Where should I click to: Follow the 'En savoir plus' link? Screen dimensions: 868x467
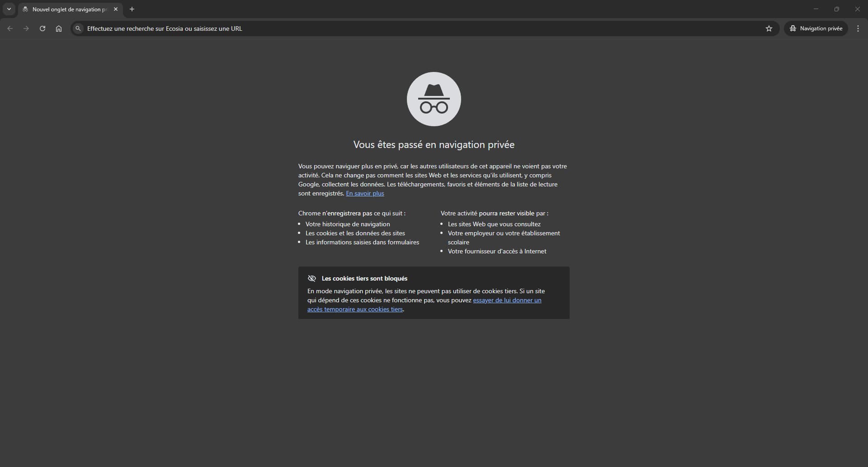[365, 194]
